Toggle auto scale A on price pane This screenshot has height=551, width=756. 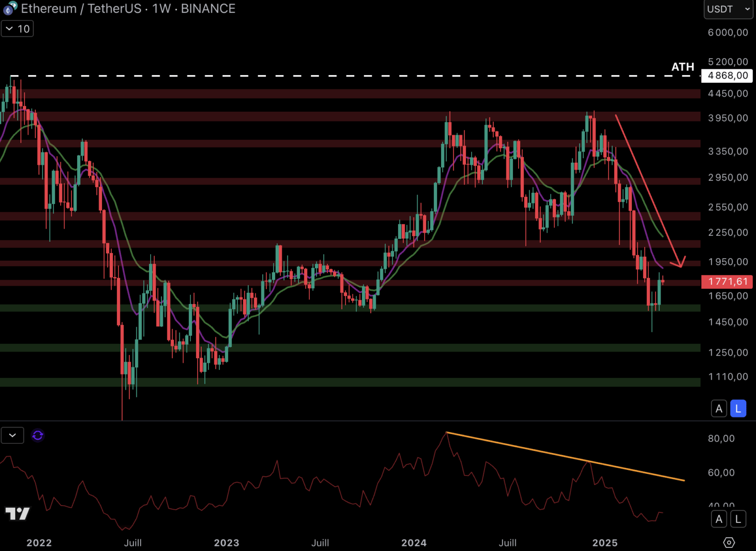719,408
